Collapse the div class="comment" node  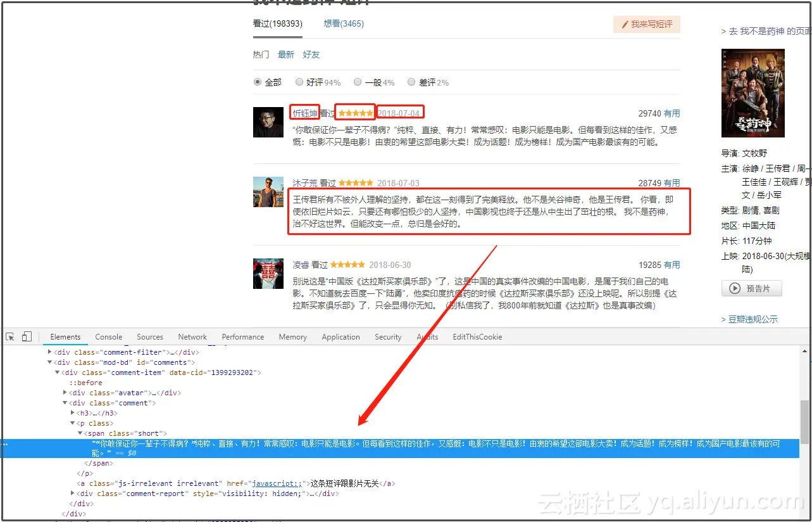coord(65,403)
